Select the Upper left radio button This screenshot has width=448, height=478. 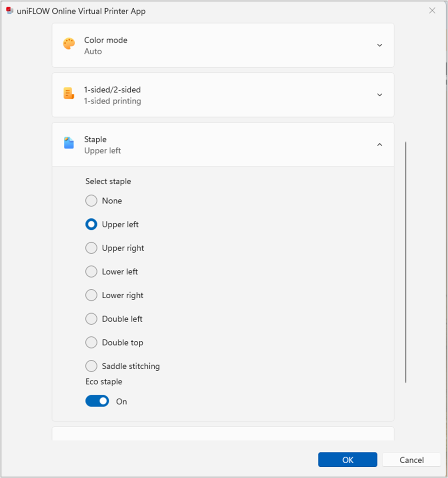click(91, 225)
